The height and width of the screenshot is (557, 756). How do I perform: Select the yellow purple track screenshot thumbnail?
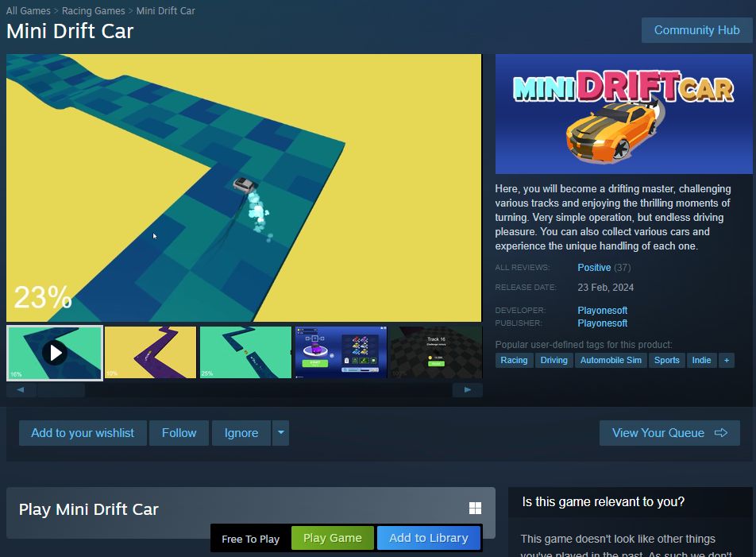pyautogui.click(x=150, y=353)
